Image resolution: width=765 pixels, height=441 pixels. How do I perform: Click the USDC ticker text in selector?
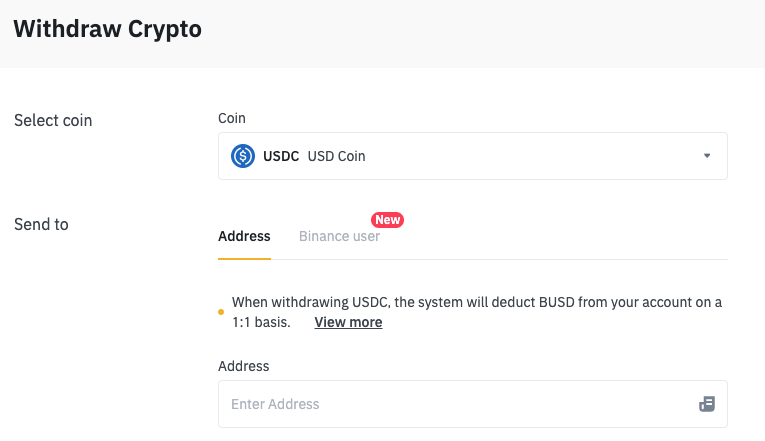tap(281, 156)
